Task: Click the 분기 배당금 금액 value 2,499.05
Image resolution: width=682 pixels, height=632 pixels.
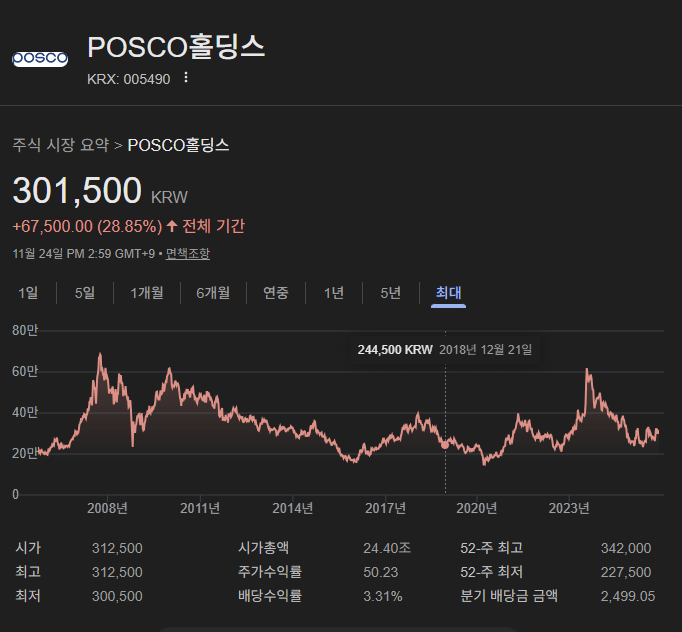Action: point(628,596)
